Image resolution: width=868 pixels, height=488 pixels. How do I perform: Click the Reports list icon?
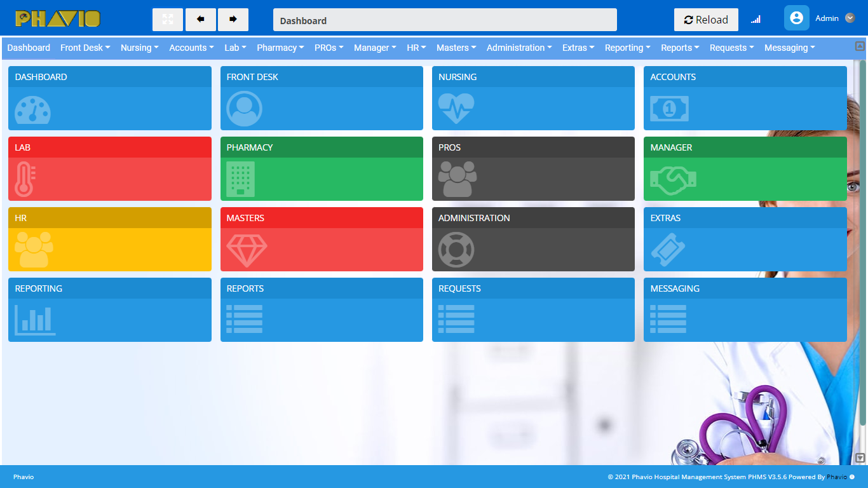(x=245, y=319)
